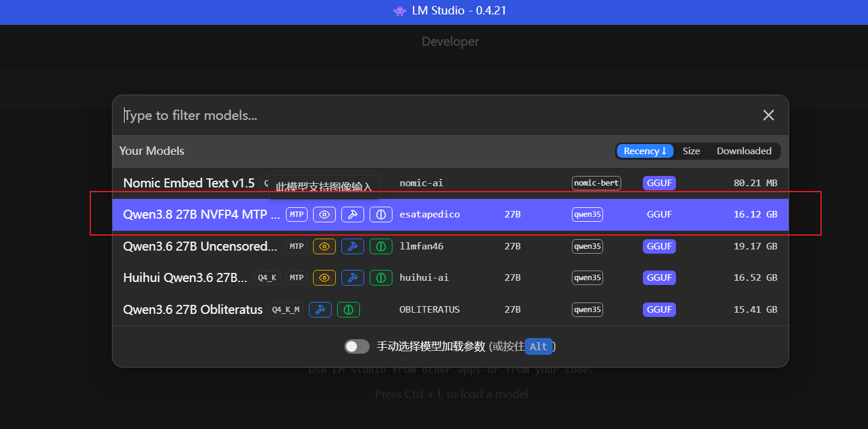Click the 16.52 GB size value
Screen dimensions: 868x429
[755, 277]
